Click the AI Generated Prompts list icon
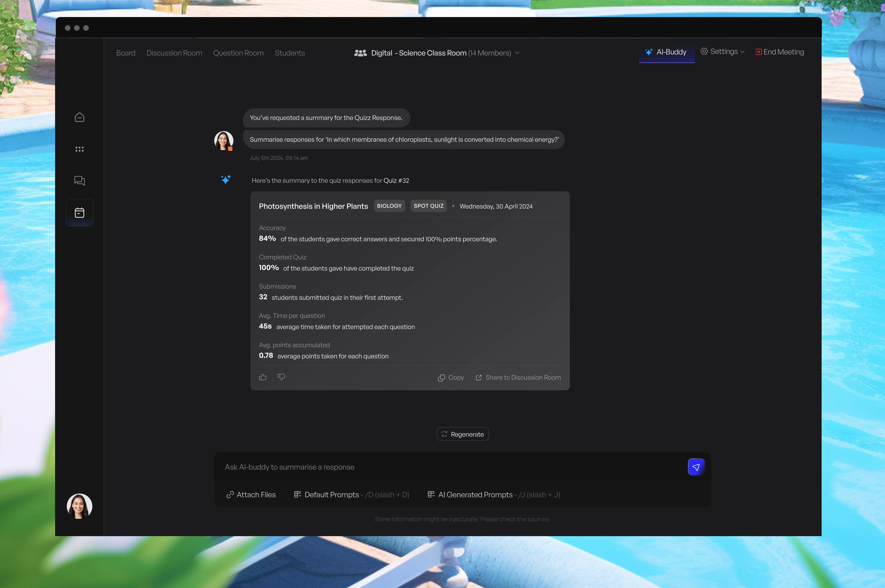Viewport: 885px width, 588px height. pos(431,495)
